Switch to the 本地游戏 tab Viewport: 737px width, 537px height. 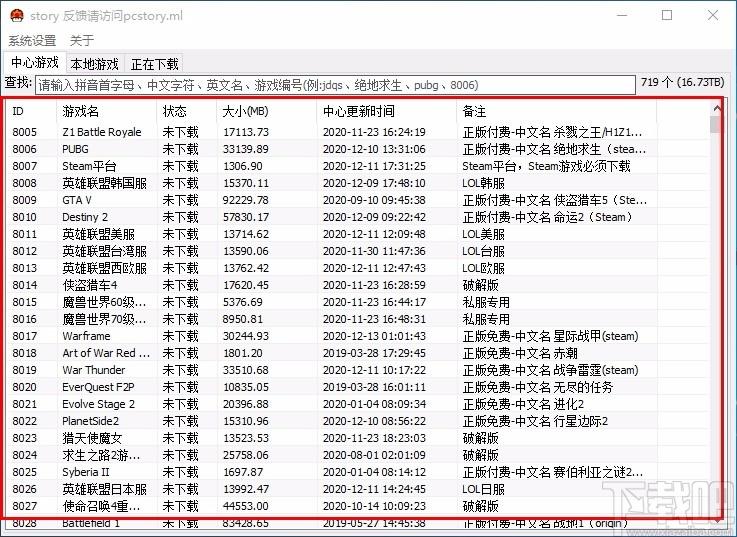95,64
